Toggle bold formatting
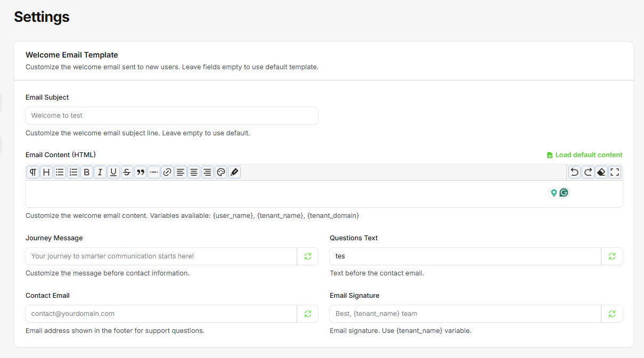Image resolution: width=644 pixels, height=358 pixels. tap(86, 172)
